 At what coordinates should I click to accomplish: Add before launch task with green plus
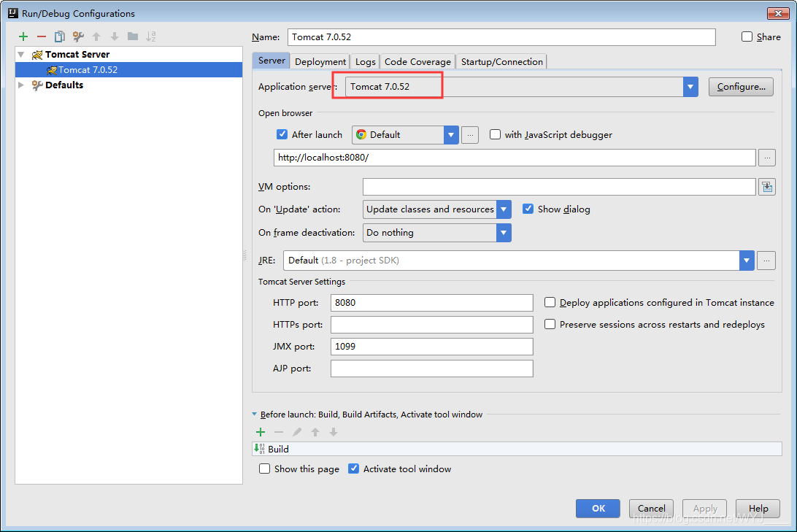point(261,432)
